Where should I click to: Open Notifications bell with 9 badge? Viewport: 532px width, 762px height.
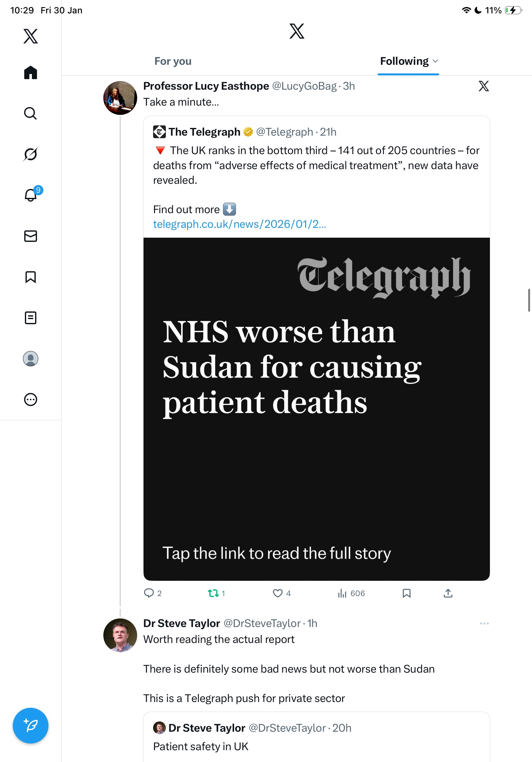pos(31,195)
